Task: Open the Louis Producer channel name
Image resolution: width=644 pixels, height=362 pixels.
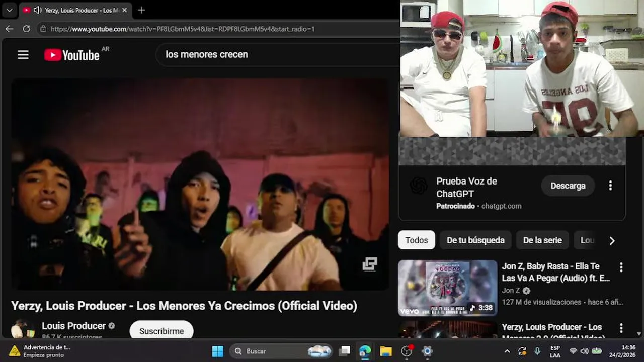Action: coord(73,326)
